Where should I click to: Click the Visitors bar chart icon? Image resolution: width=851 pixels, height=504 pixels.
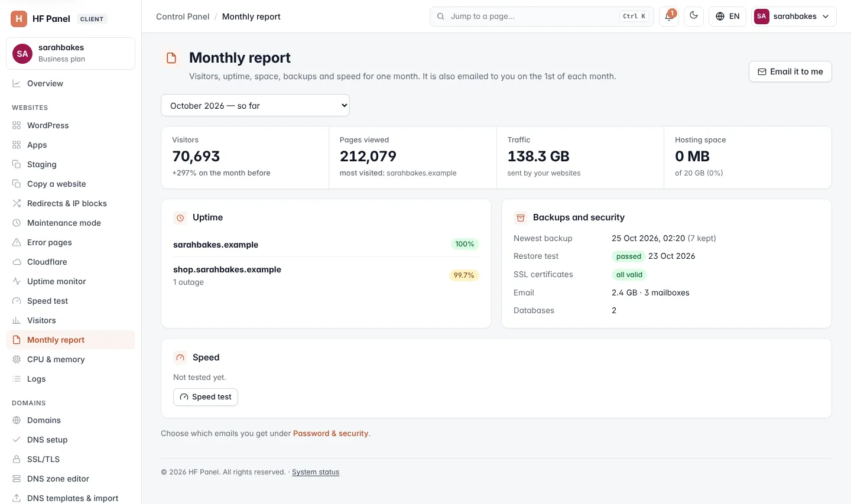tap(17, 320)
